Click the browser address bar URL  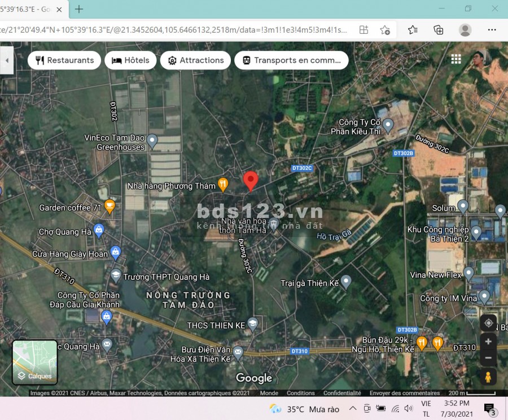pyautogui.click(x=173, y=30)
